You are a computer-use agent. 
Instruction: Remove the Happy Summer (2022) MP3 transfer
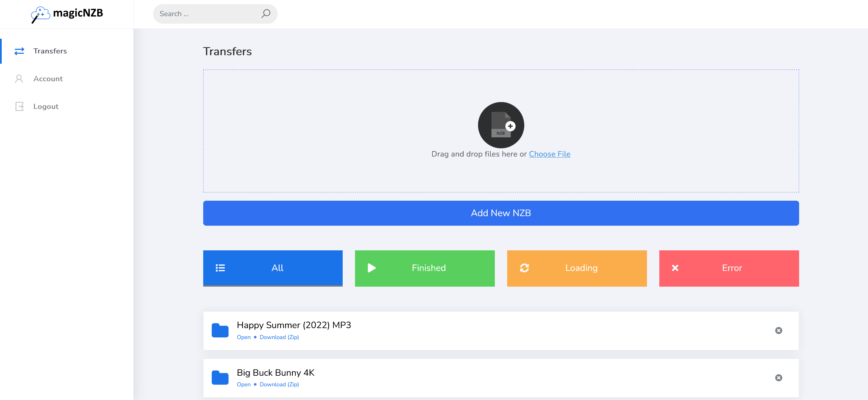click(x=779, y=330)
